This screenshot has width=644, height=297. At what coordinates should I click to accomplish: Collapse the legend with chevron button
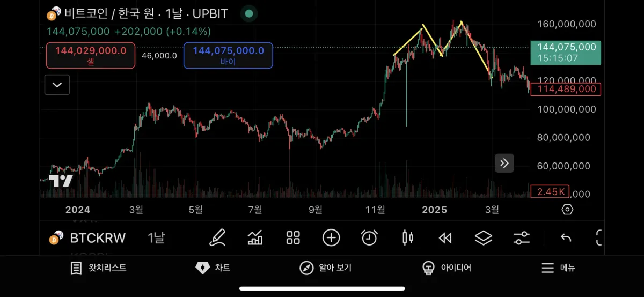57,85
